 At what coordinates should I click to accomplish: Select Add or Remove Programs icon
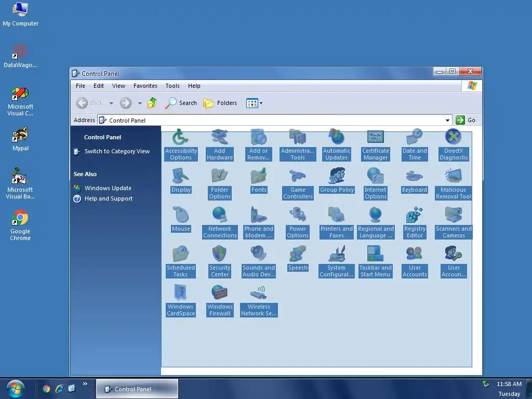pyautogui.click(x=259, y=145)
